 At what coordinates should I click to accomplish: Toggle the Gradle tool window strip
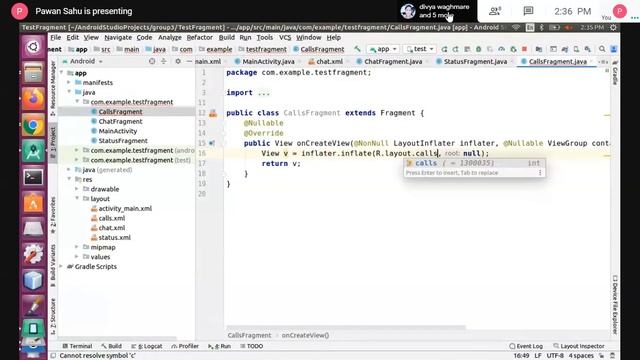[x=615, y=73]
